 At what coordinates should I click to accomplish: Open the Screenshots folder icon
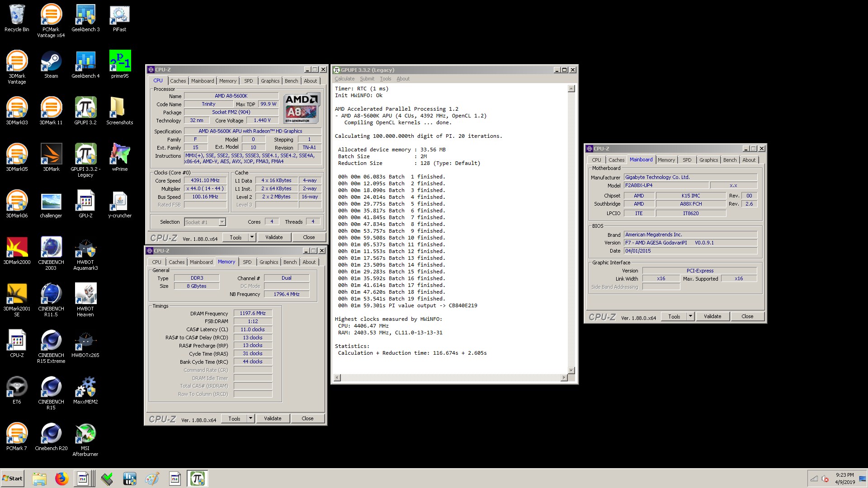(120, 111)
